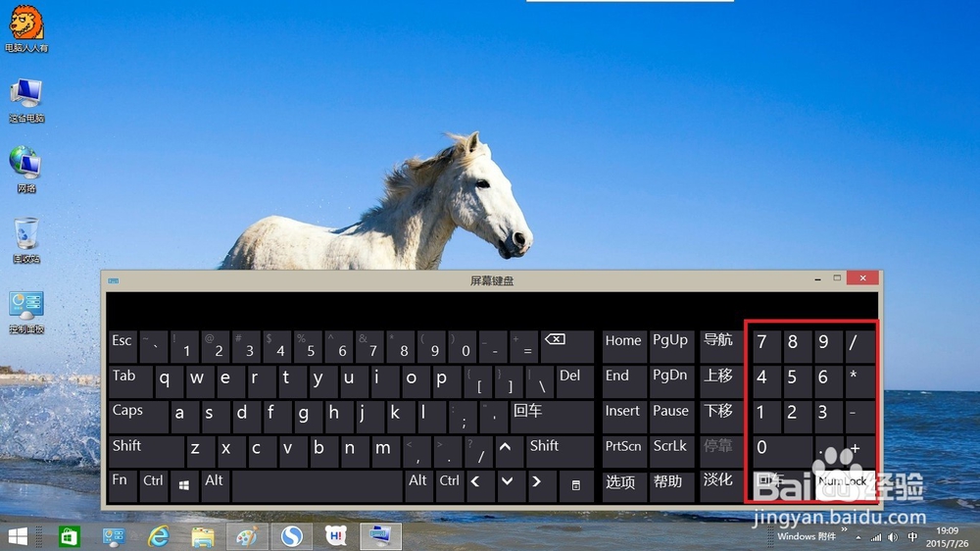Open the H! app in taskbar
This screenshot has width=980, height=551.
coord(336,536)
